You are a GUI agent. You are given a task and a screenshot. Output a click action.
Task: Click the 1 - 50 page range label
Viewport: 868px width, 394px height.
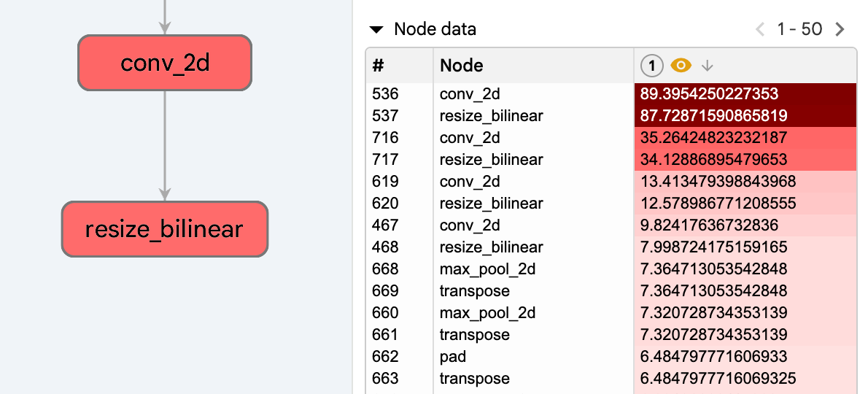pyautogui.click(x=799, y=30)
